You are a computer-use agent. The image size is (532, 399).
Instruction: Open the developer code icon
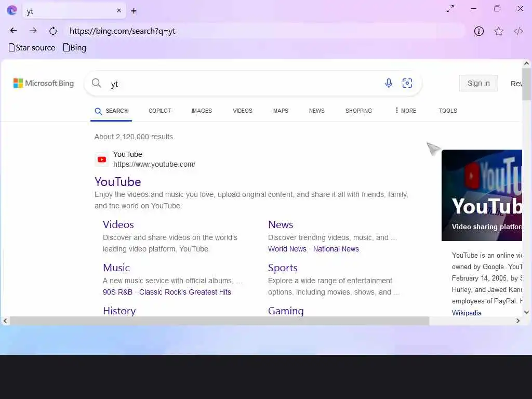pos(518,31)
